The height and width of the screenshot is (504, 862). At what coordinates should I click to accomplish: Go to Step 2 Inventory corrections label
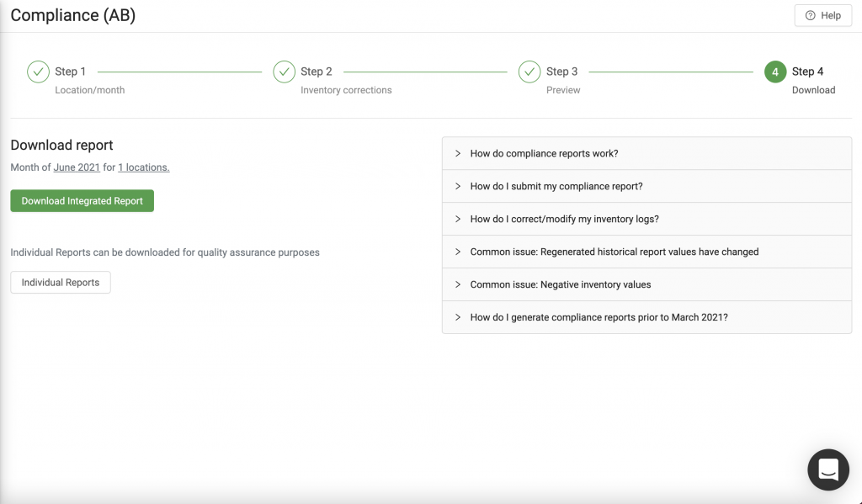[x=346, y=90]
